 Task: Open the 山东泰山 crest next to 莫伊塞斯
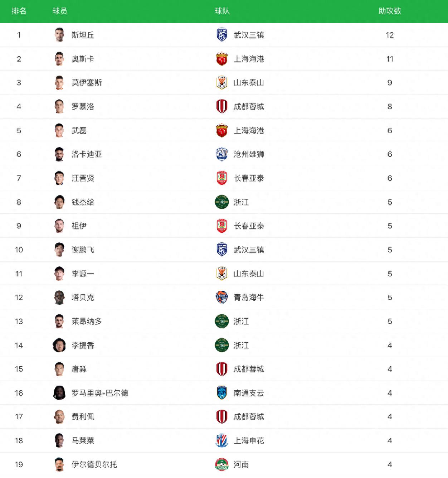[222, 82]
